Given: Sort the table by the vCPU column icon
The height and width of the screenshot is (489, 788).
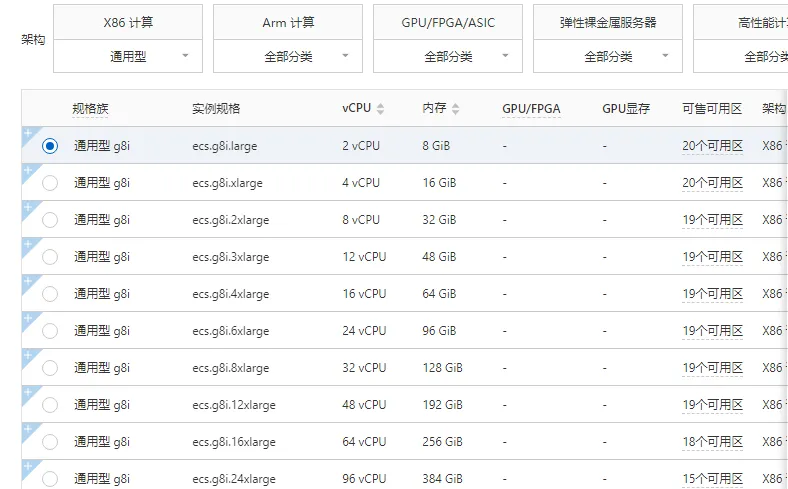Looking at the screenshot, I should click(x=380, y=109).
